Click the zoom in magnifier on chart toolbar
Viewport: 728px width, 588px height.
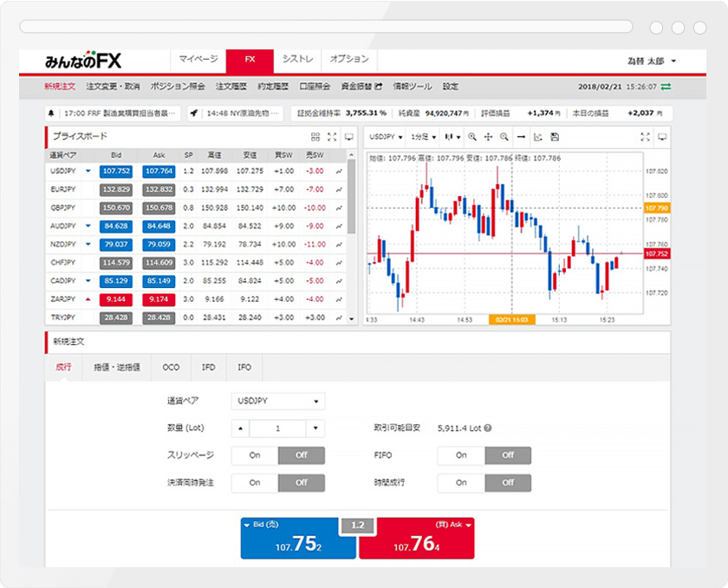coord(472,137)
